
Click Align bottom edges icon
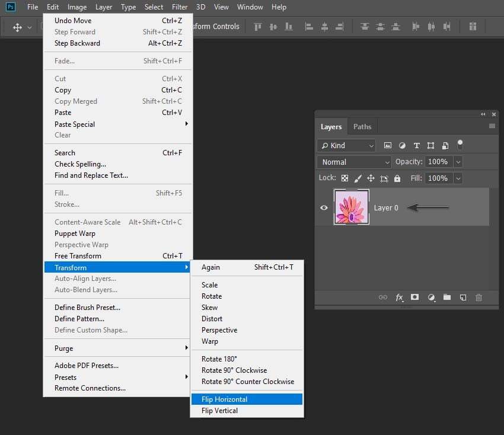[289, 27]
